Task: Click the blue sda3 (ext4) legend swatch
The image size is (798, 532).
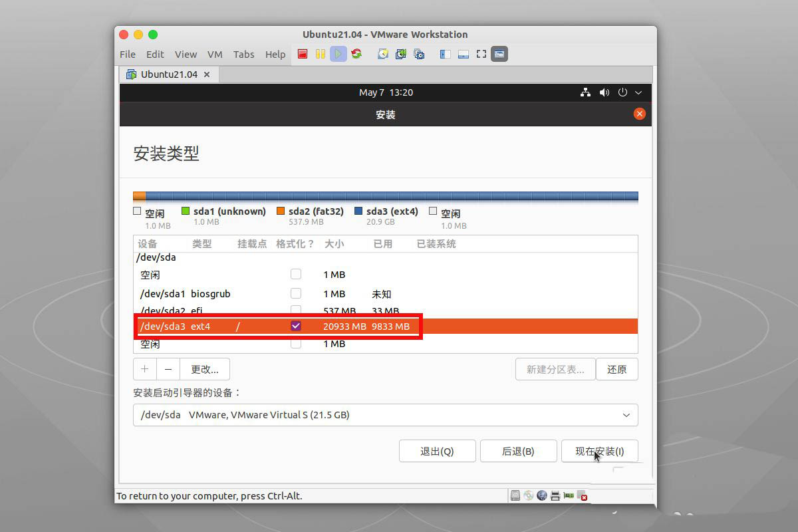Action: coord(358,211)
